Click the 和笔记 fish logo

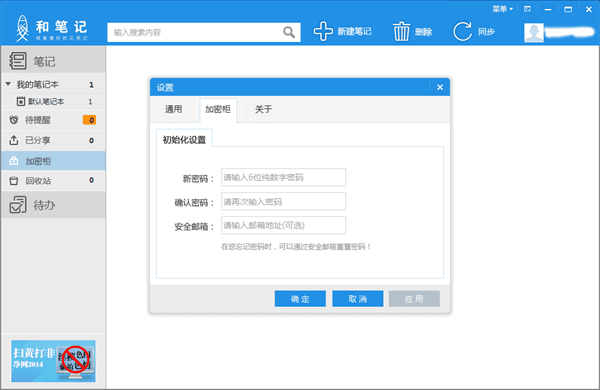pyautogui.click(x=22, y=28)
